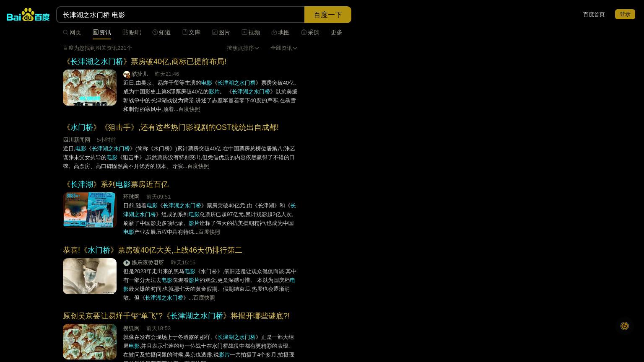Click the Baidu logo
The height and width of the screenshot is (362, 644).
pos(28,15)
